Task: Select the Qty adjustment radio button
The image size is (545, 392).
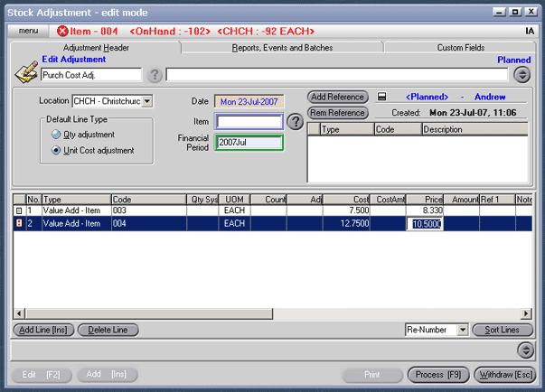Action: click(56, 135)
